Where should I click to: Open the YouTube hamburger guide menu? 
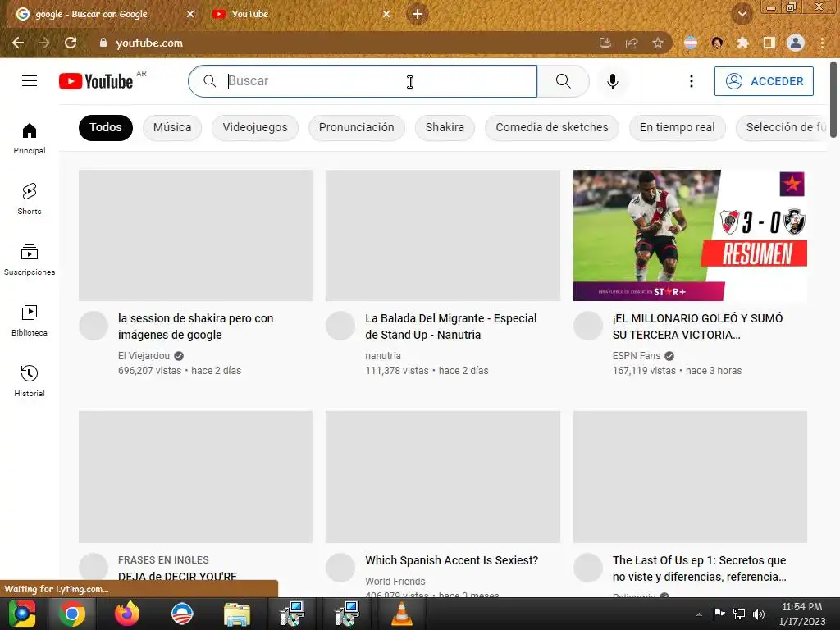(x=30, y=81)
